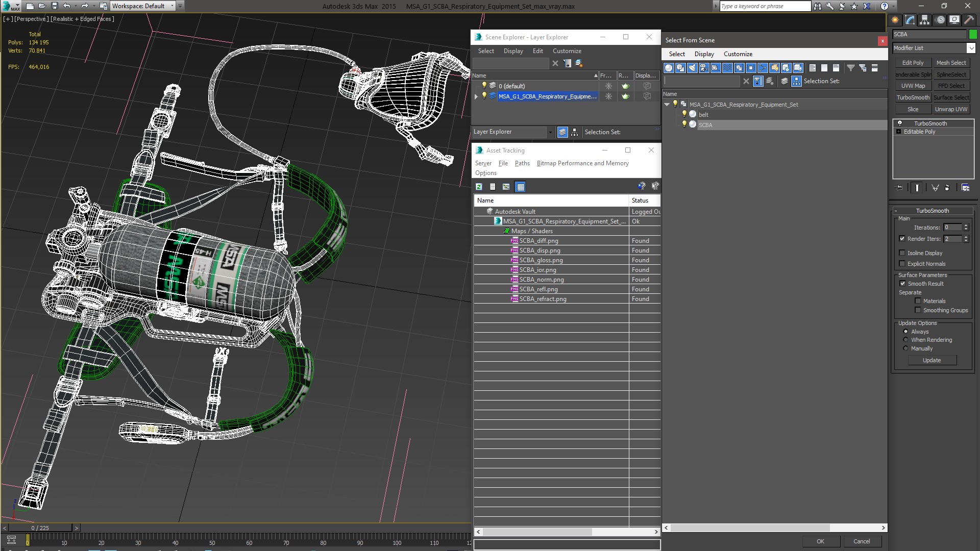Click the Unwrap UVW modifier button
980x551 pixels.
point(951,109)
